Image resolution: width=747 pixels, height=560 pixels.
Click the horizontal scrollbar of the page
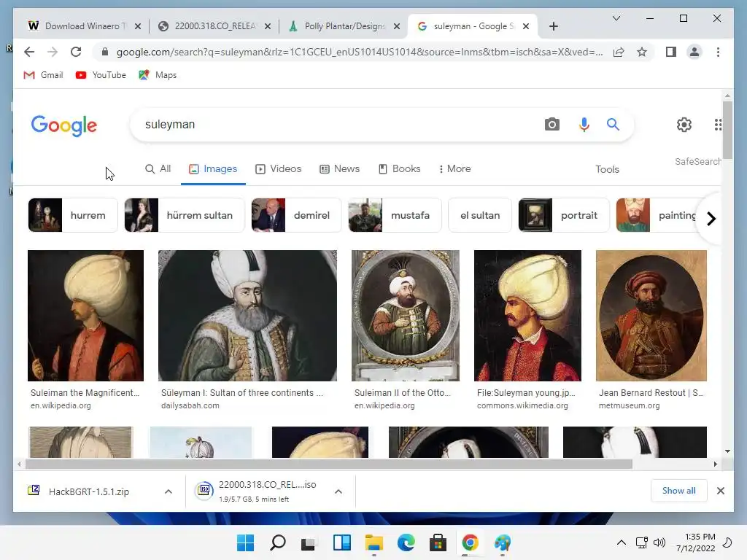pos(329,464)
